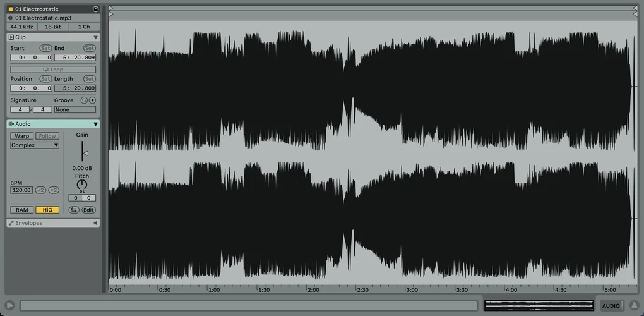644x316 pixels.
Task: Double the tempo with the ×2 button
Action: (54, 190)
